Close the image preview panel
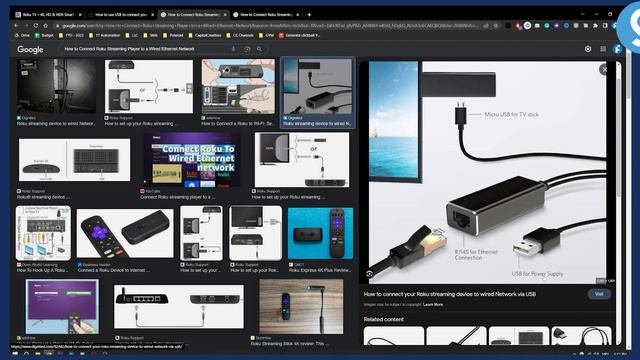This screenshot has width=640, height=360. [x=604, y=70]
